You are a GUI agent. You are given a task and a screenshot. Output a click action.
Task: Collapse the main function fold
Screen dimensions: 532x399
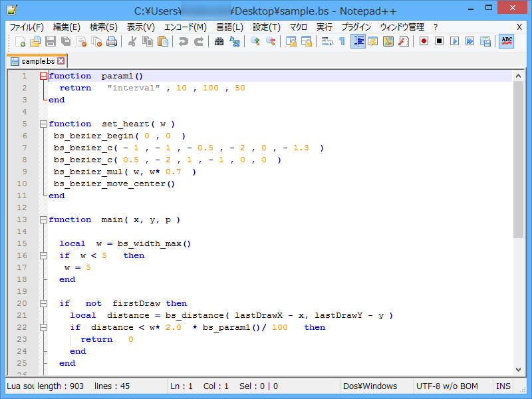pyautogui.click(x=44, y=219)
